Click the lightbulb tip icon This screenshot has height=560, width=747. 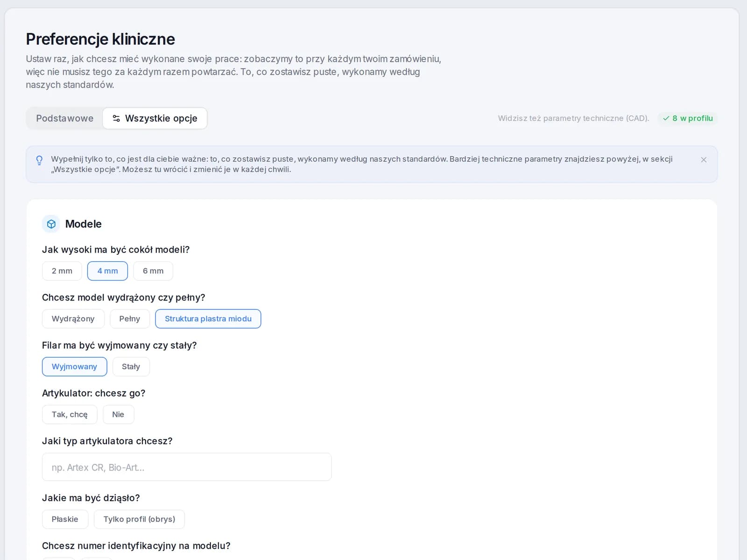click(39, 160)
